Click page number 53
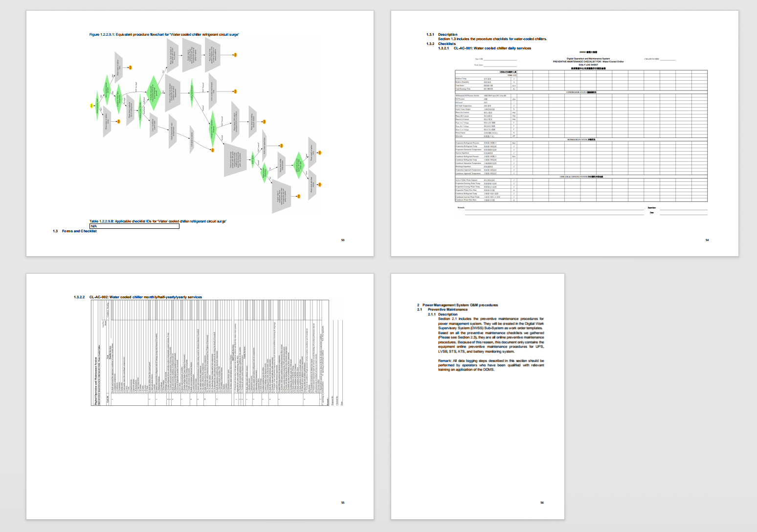This screenshot has height=532, width=757. click(343, 240)
